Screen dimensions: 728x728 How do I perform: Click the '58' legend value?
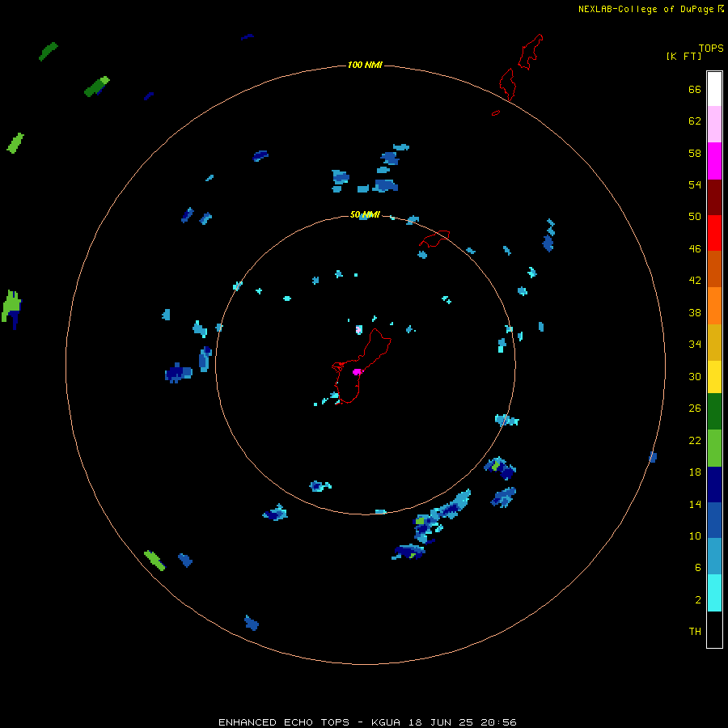click(695, 153)
